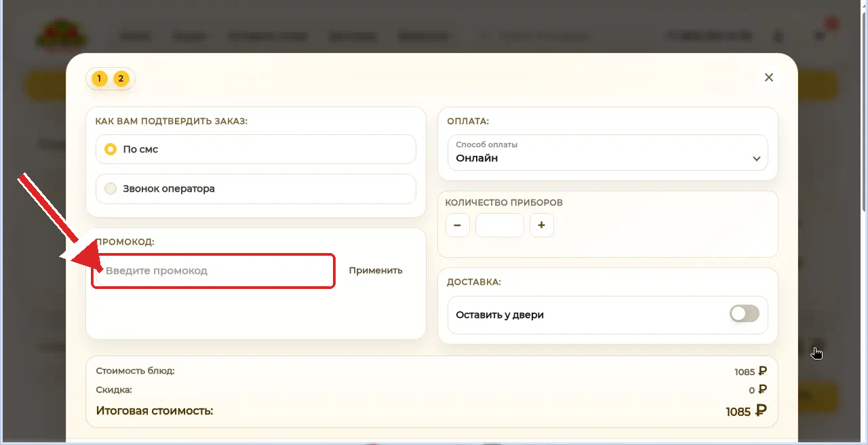Click the "Итоговая стоимость:" label
The width and height of the screenshot is (868, 445).
pyautogui.click(x=155, y=410)
